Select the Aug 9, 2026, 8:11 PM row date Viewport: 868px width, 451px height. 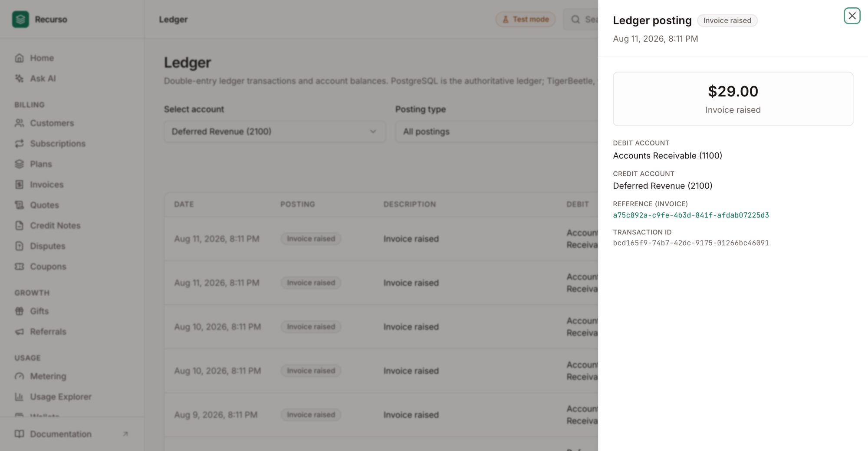216,415
